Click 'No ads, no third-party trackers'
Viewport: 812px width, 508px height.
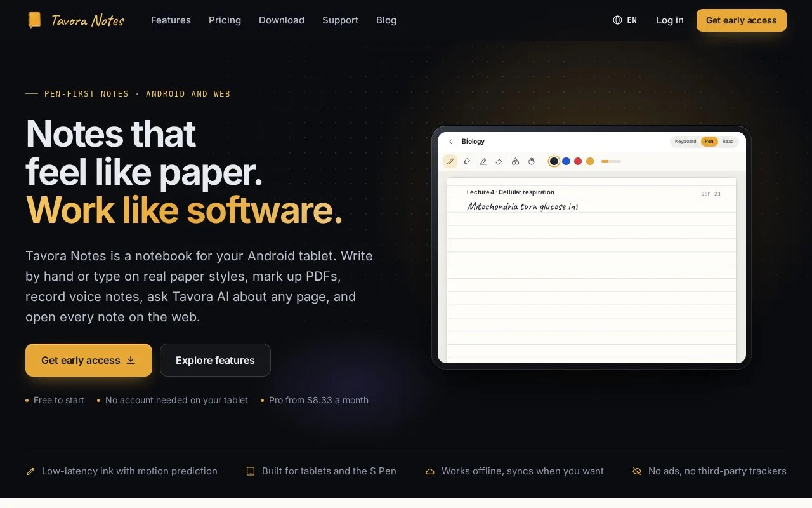[717, 471]
